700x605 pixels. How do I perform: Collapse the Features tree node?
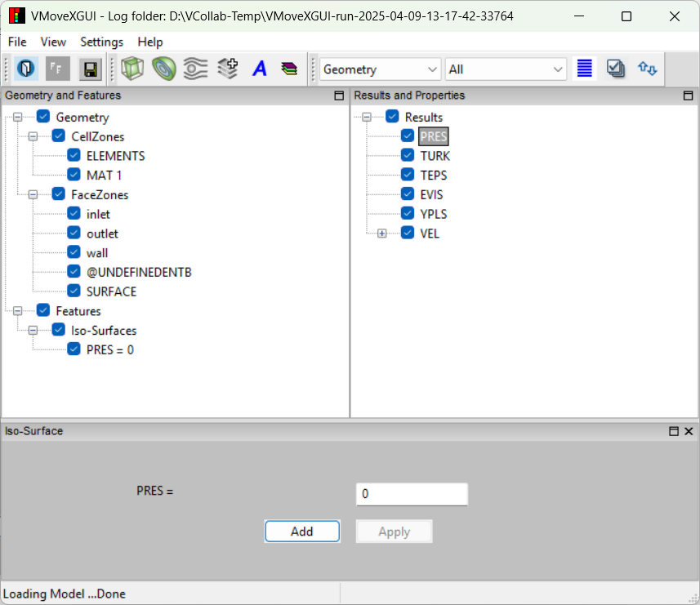(x=17, y=311)
